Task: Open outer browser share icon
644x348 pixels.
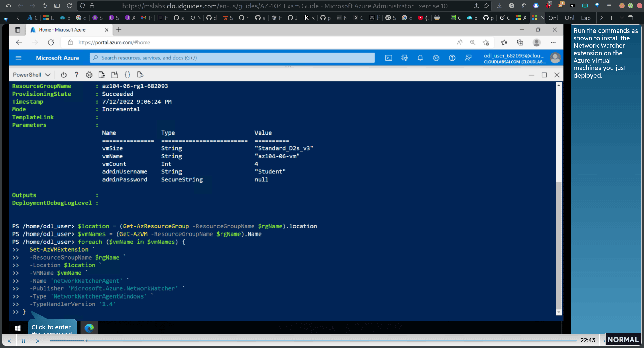Action: click(x=477, y=6)
